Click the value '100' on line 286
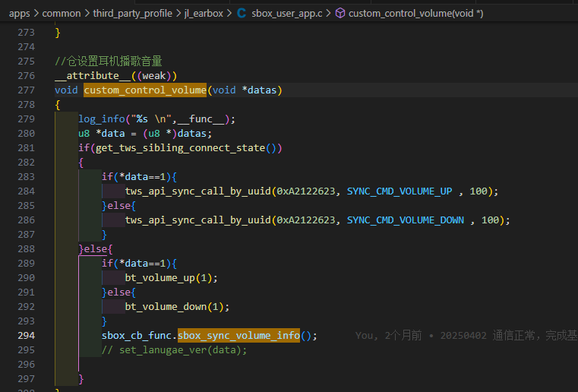This screenshot has height=392, width=578. (490, 220)
